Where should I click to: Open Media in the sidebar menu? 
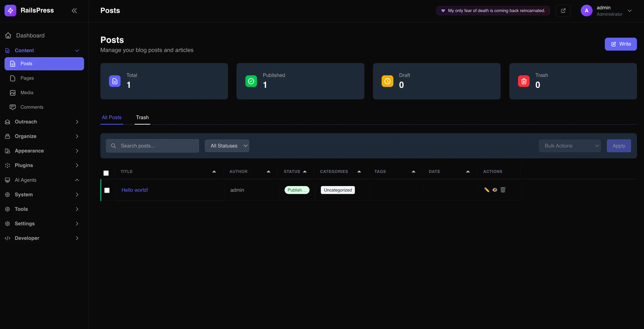click(44, 93)
